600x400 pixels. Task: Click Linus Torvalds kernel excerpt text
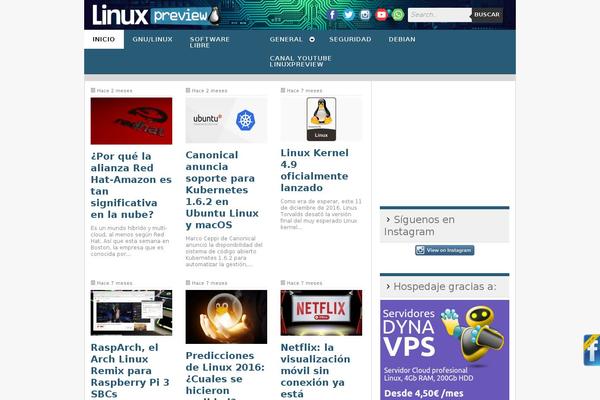pyautogui.click(x=321, y=214)
